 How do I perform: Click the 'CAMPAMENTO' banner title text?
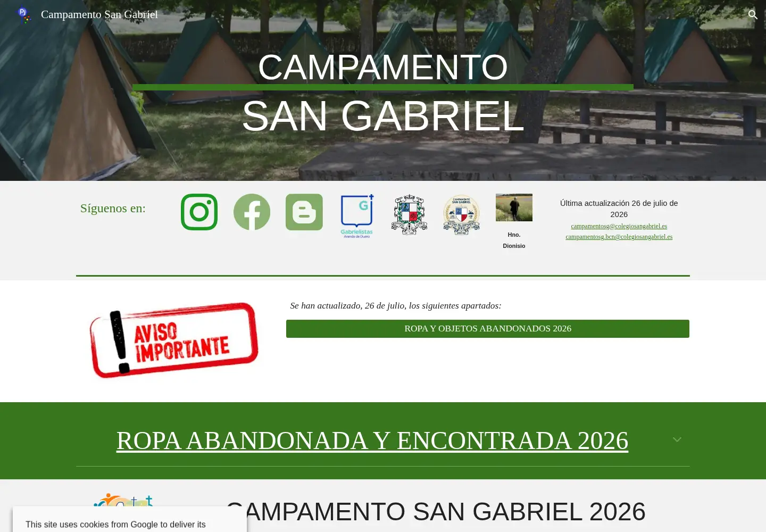point(383,67)
